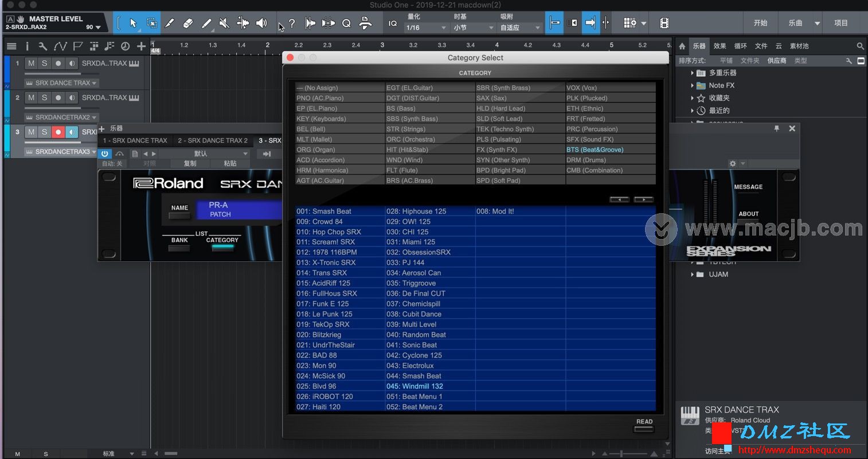This screenshot has width=868, height=459.
Task: Switch to 素材池 browser tab
Action: (799, 46)
